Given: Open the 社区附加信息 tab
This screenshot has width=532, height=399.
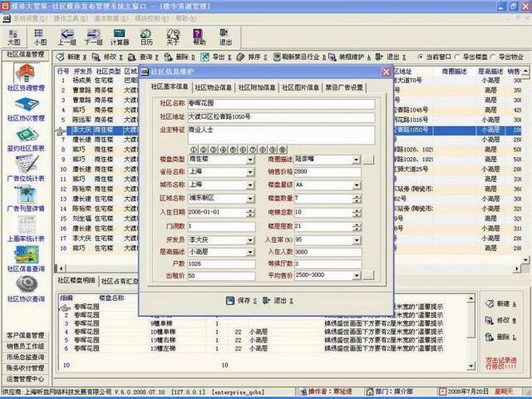Looking at the screenshot, I should (256, 88).
